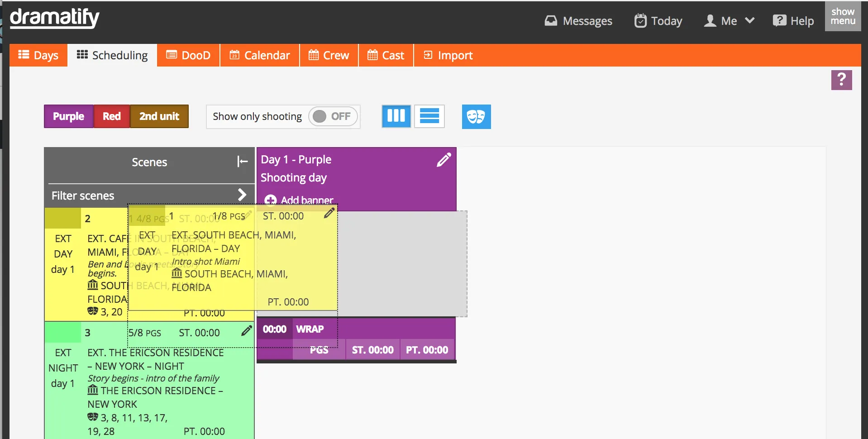This screenshot has width=868, height=439.
Task: Click the Scenes panel header title
Action: click(x=149, y=162)
